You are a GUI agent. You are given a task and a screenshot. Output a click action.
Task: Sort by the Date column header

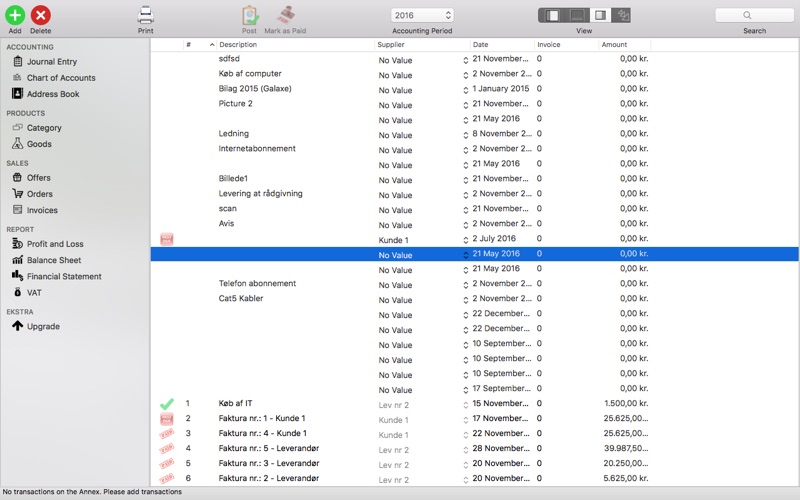point(502,44)
